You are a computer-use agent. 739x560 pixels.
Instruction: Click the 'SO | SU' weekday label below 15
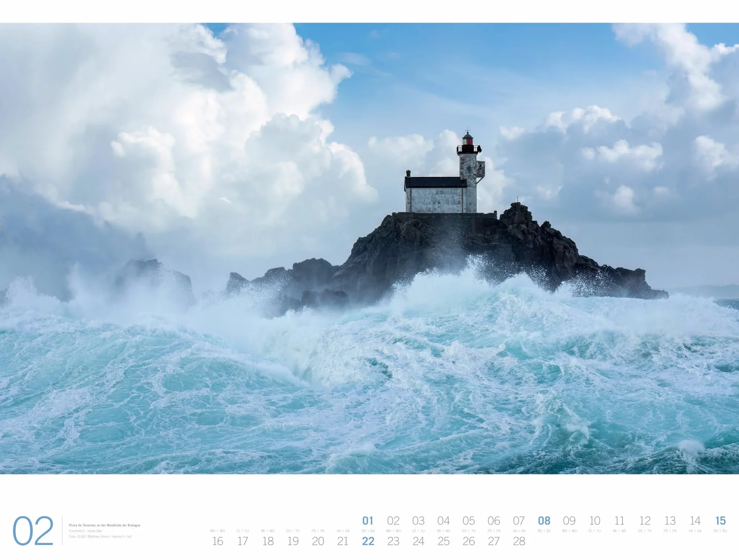(x=720, y=531)
